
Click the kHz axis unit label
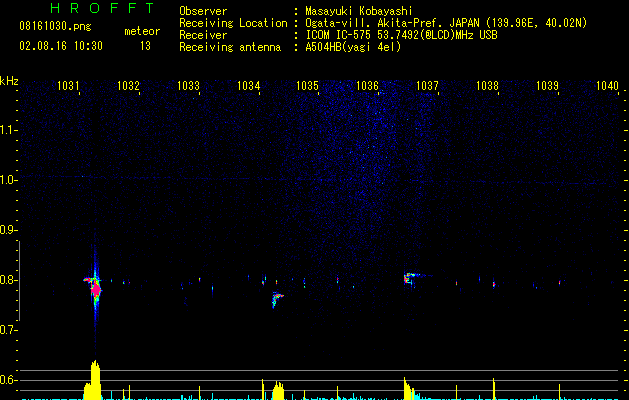point(9,81)
